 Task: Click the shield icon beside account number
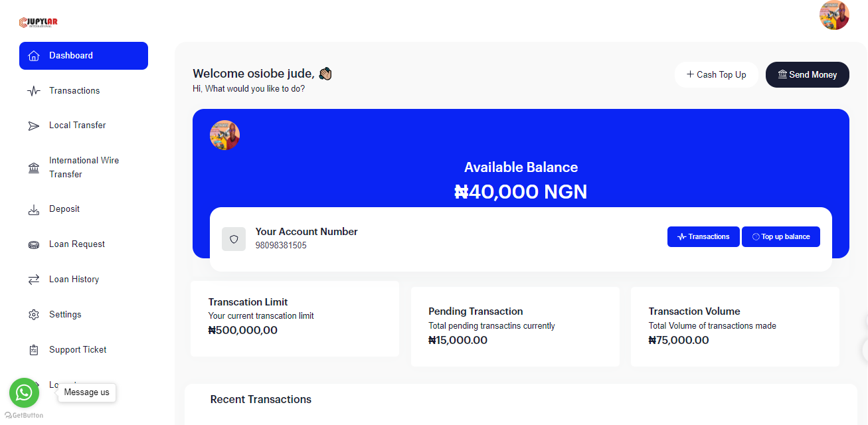pos(234,239)
